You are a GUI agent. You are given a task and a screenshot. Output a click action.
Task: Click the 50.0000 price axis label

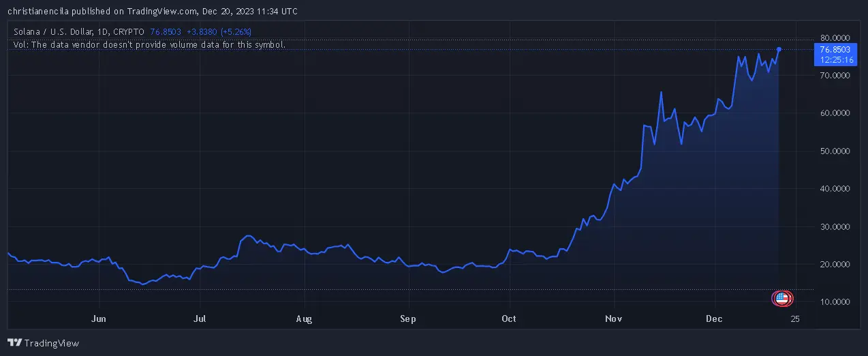coord(835,151)
